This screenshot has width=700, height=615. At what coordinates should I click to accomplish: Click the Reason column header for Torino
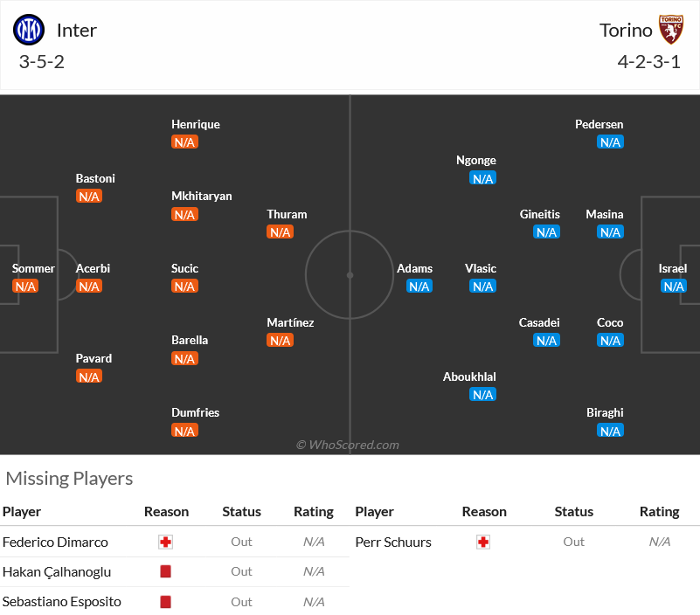coord(484,512)
